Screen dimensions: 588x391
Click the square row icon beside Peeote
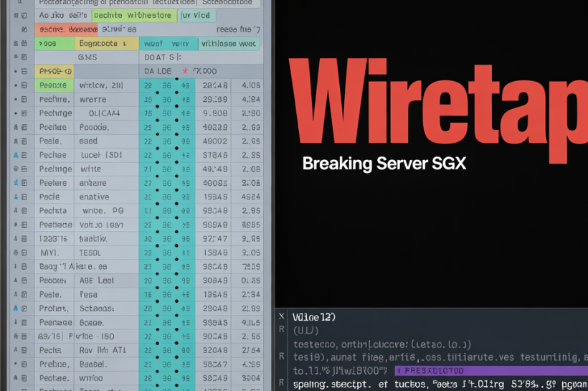[x=24, y=85]
